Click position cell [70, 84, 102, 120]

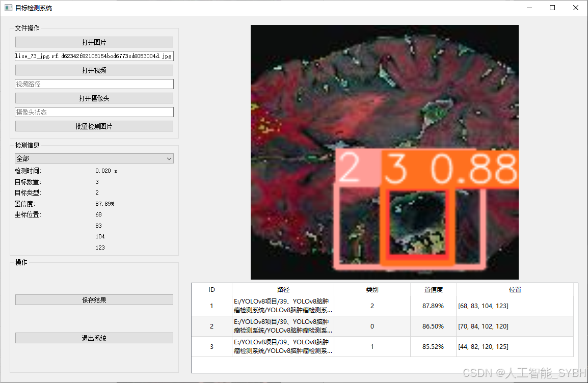(x=515, y=326)
